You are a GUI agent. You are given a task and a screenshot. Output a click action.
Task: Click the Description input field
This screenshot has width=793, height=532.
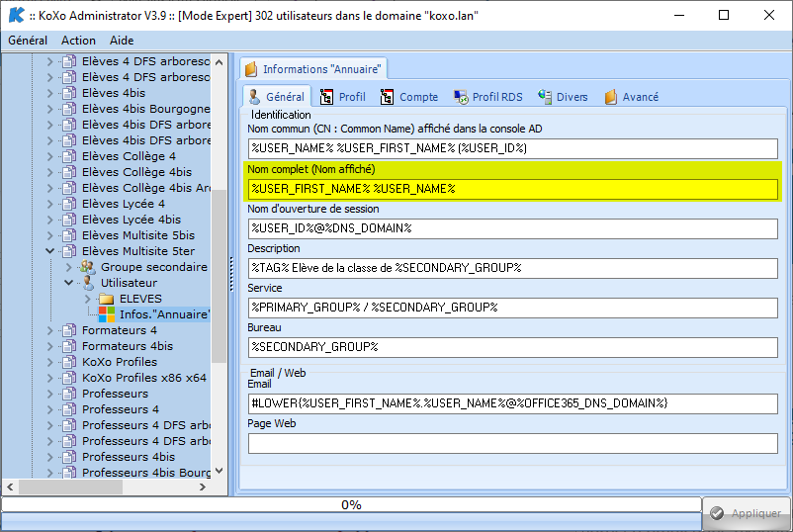point(513,268)
